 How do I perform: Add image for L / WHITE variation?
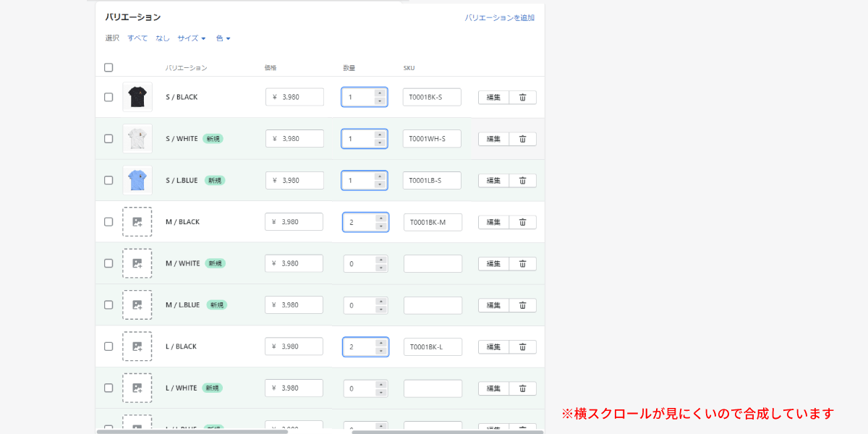click(137, 388)
